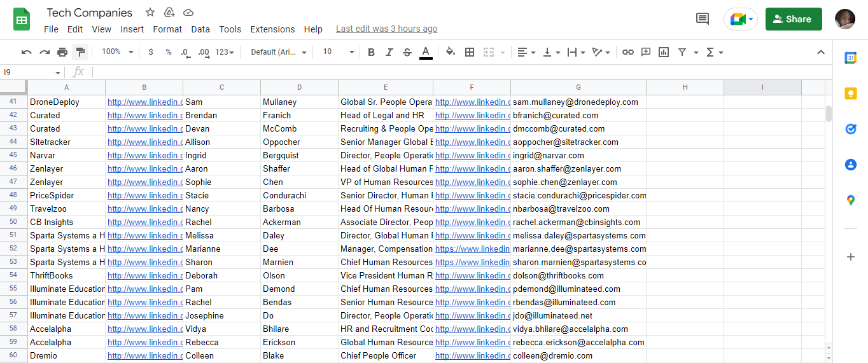Click the Create a filter icon
Screen dimensions: 868x363
tap(682, 52)
